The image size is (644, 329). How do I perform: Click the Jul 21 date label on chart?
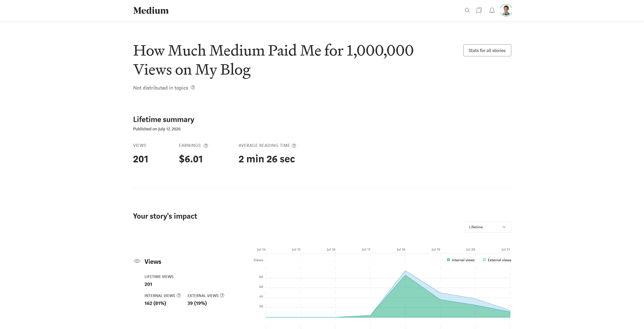click(506, 249)
